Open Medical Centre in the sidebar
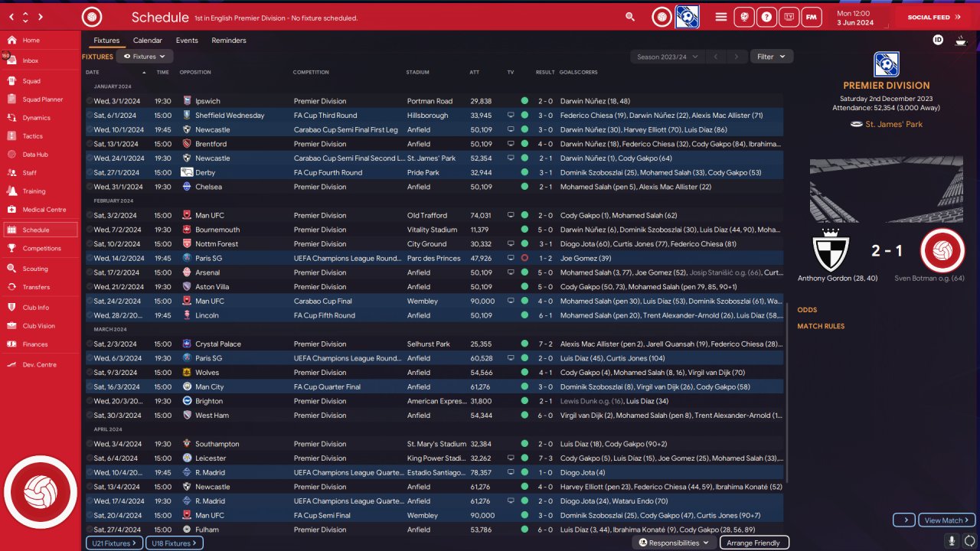This screenshot has height=551, width=980. (x=40, y=210)
